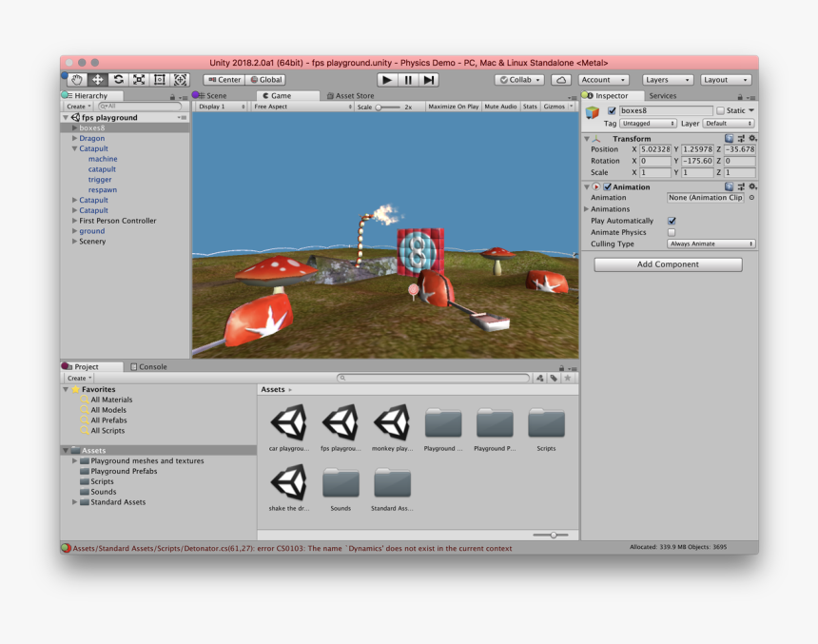
Task: Toggle Mute Audio
Action: 500,107
